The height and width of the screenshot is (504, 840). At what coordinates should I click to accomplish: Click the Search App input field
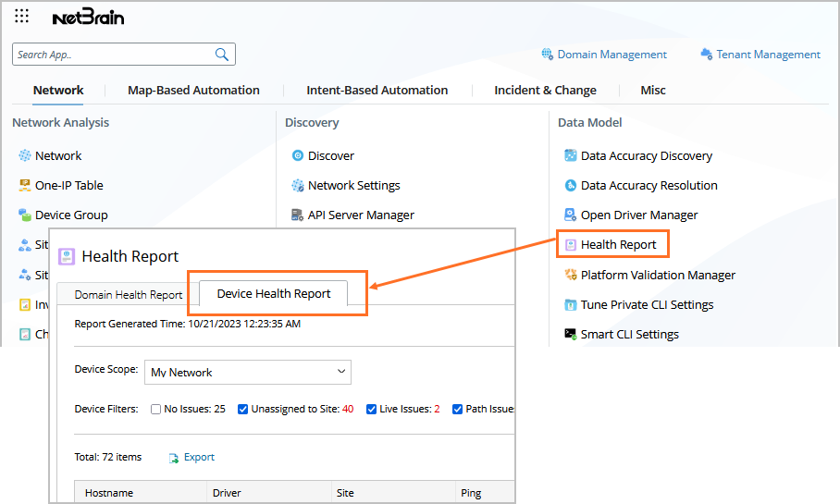tap(113, 55)
